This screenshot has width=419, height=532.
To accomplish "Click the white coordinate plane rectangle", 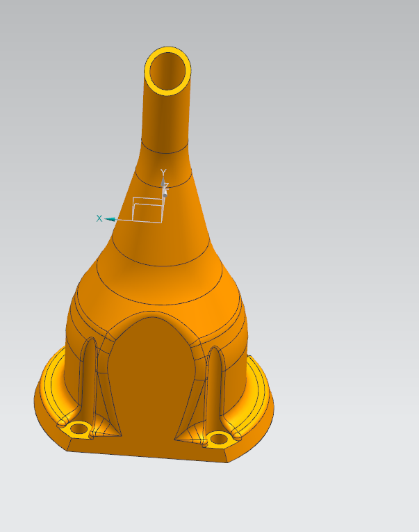I will pyautogui.click(x=147, y=210).
